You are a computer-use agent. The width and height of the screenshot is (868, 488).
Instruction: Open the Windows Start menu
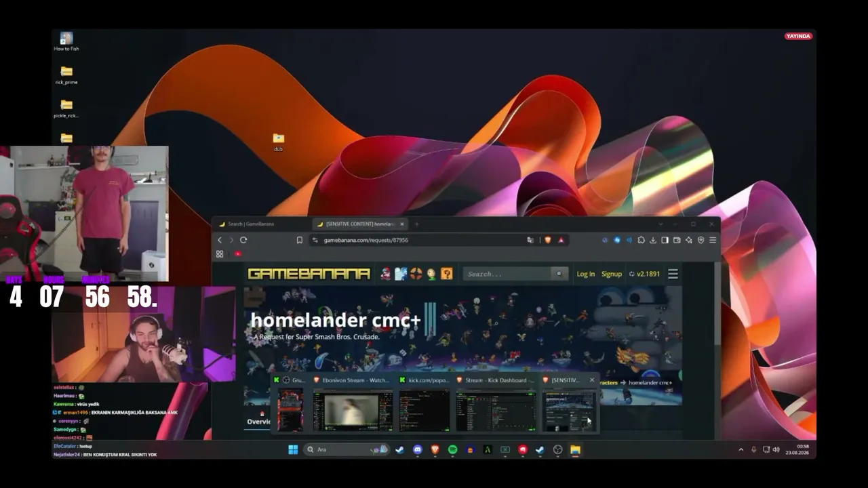pos(293,449)
